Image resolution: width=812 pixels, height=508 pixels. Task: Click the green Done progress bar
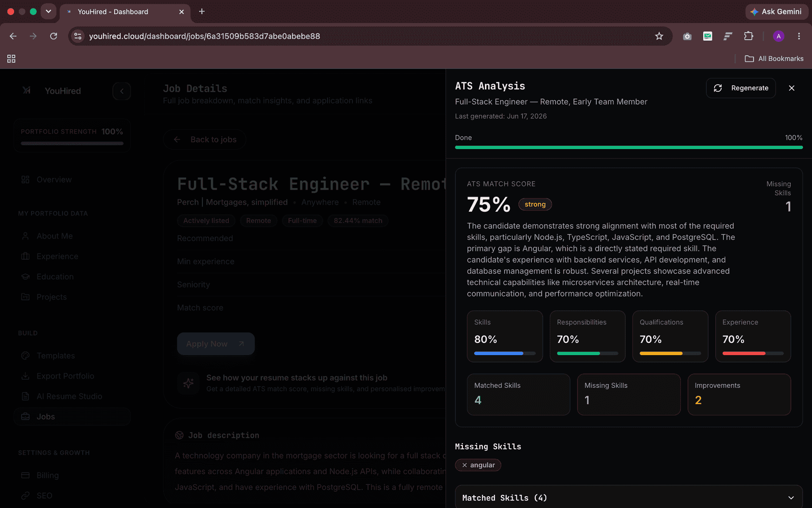coord(629,147)
